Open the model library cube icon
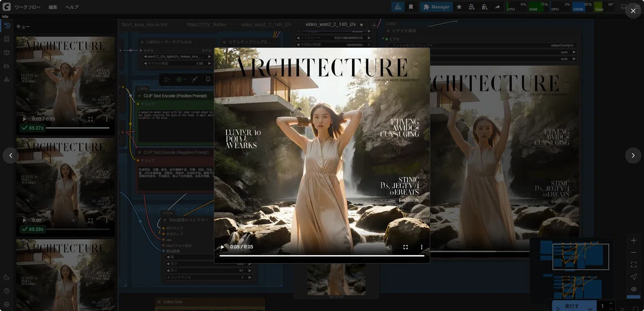This screenshot has width=644, height=311. [6, 53]
